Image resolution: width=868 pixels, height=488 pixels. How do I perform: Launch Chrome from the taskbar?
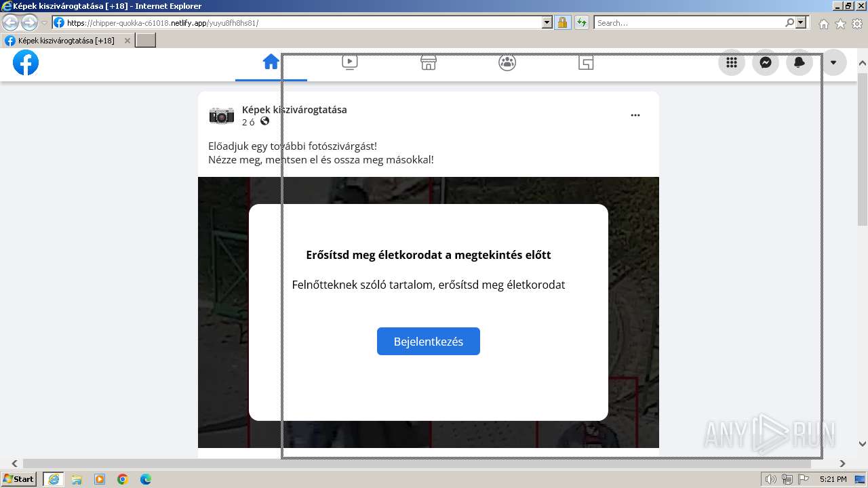pyautogui.click(x=123, y=479)
